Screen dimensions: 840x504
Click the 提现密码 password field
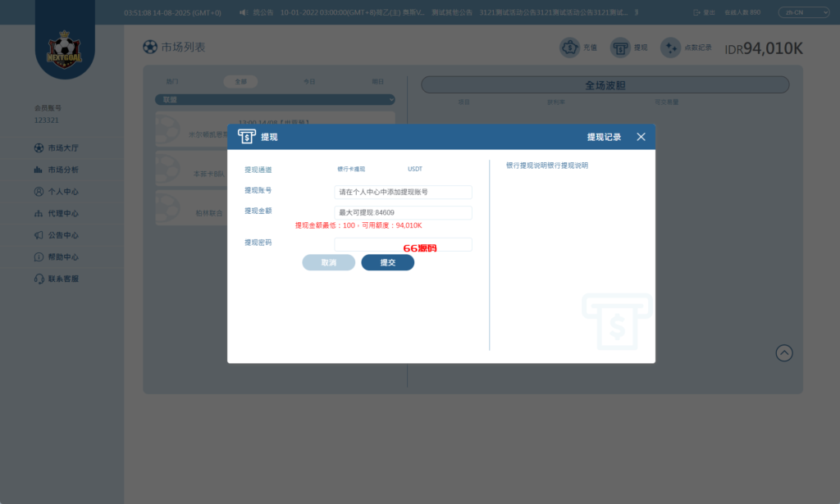tap(403, 244)
